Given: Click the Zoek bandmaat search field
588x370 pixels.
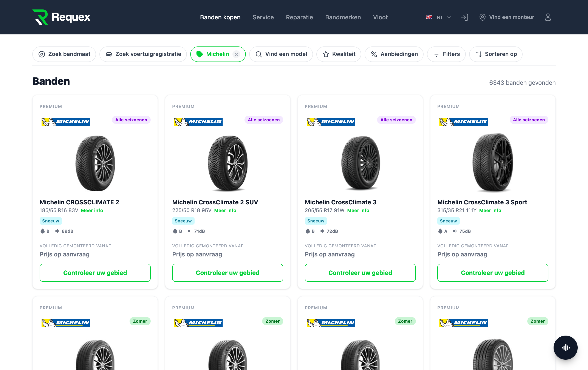Looking at the screenshot, I should tap(64, 54).
